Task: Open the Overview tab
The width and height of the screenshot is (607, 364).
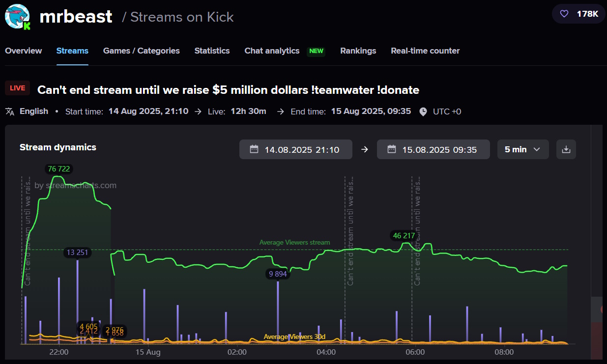Action: 24,51
